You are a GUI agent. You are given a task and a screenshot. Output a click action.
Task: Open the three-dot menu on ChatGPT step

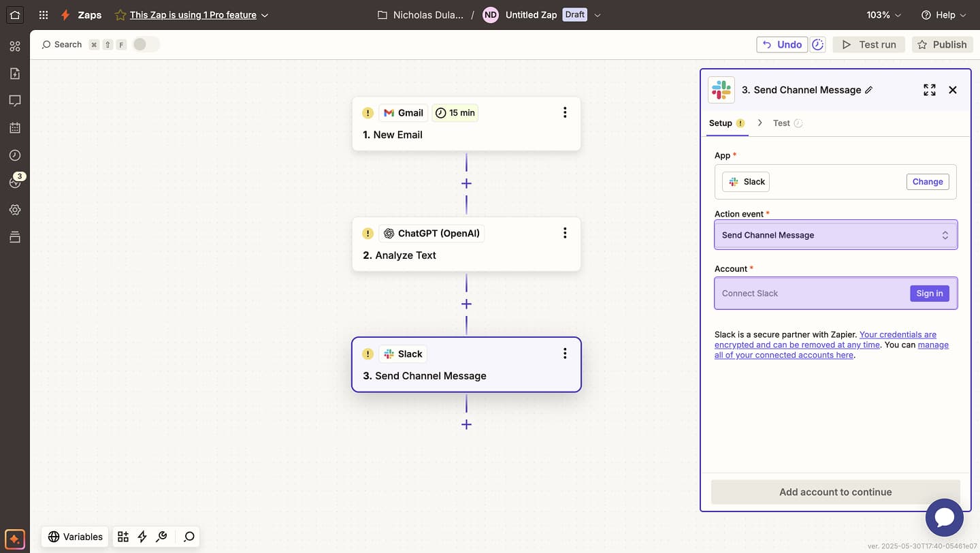click(565, 233)
